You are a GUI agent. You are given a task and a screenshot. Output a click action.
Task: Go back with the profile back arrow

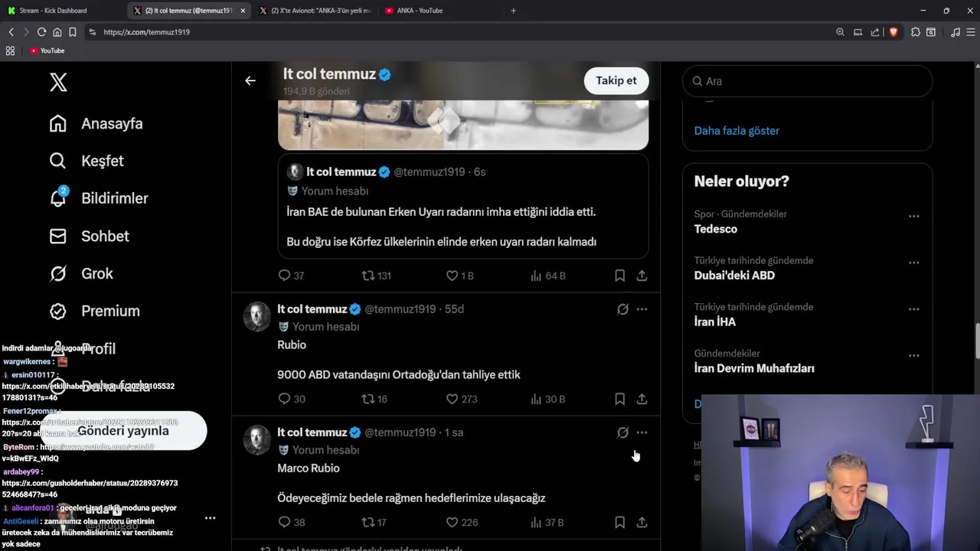250,80
